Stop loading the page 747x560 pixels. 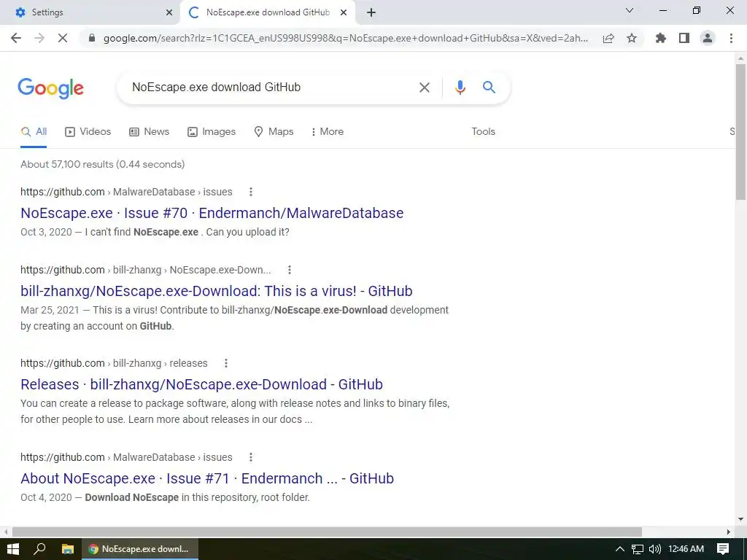(x=63, y=38)
